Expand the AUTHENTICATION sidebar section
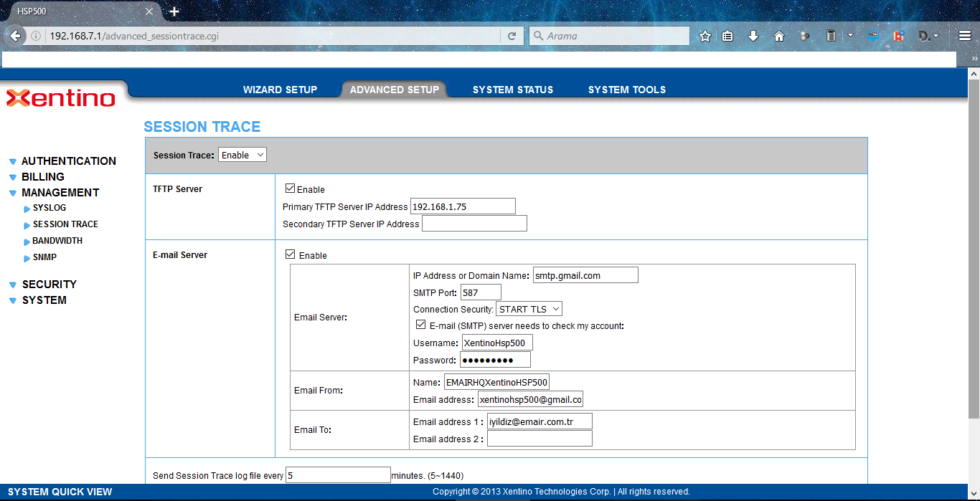Screen dimensions: 980x501 point(68,161)
